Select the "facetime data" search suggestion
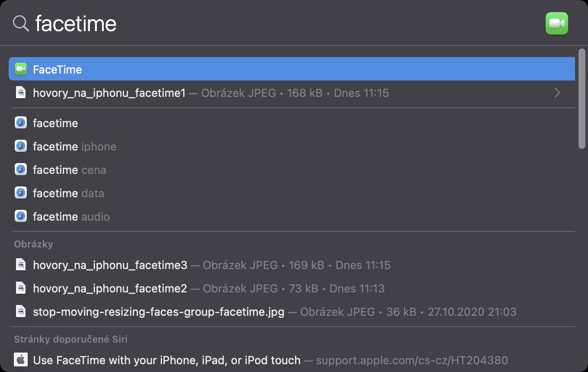588x372 pixels. 68,193
